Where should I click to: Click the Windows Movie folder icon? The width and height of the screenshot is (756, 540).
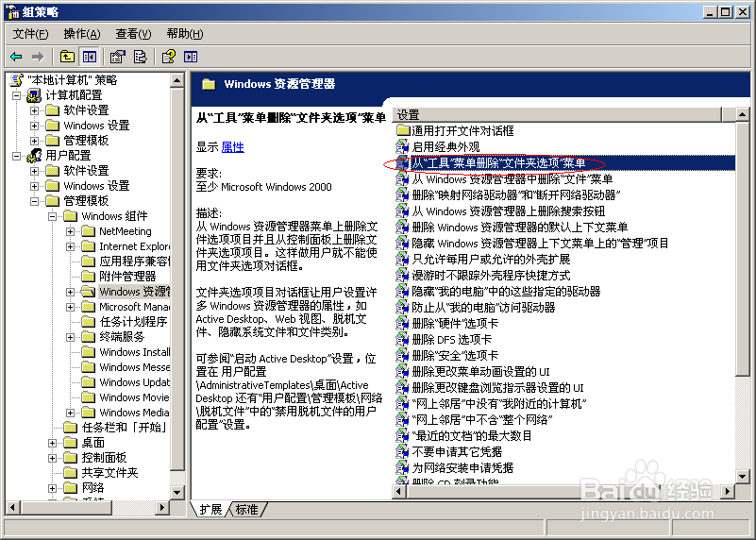[88, 397]
